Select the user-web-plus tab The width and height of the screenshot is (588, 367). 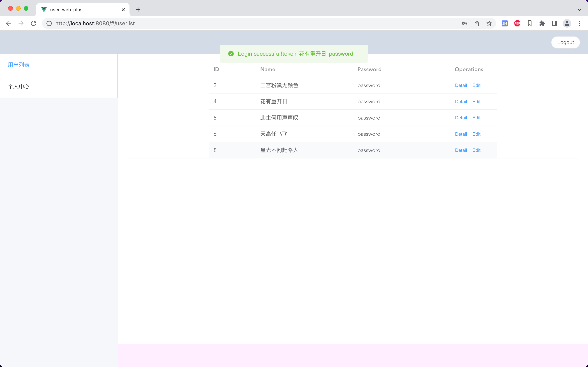click(x=83, y=10)
